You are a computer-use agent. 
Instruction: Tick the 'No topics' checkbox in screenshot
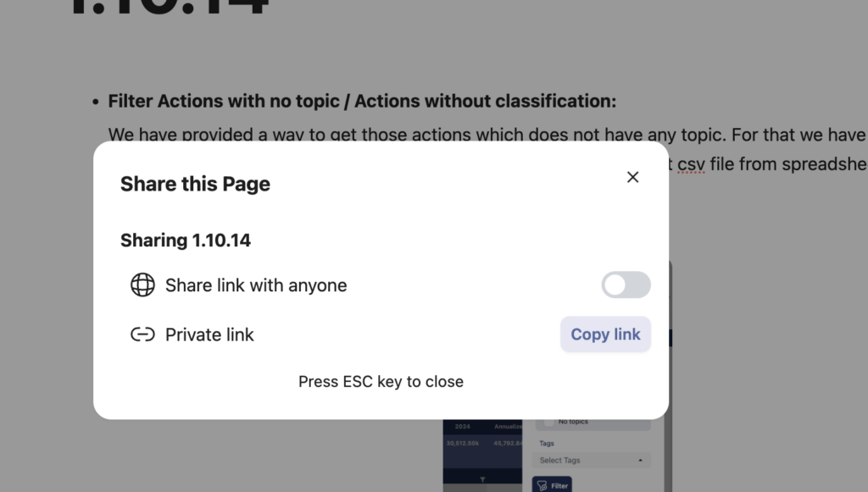[x=548, y=423]
